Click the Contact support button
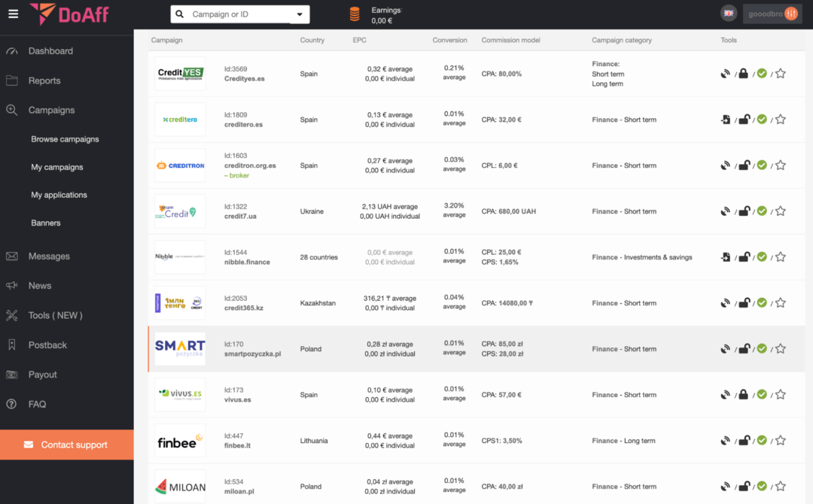813x504 pixels. coord(67,445)
